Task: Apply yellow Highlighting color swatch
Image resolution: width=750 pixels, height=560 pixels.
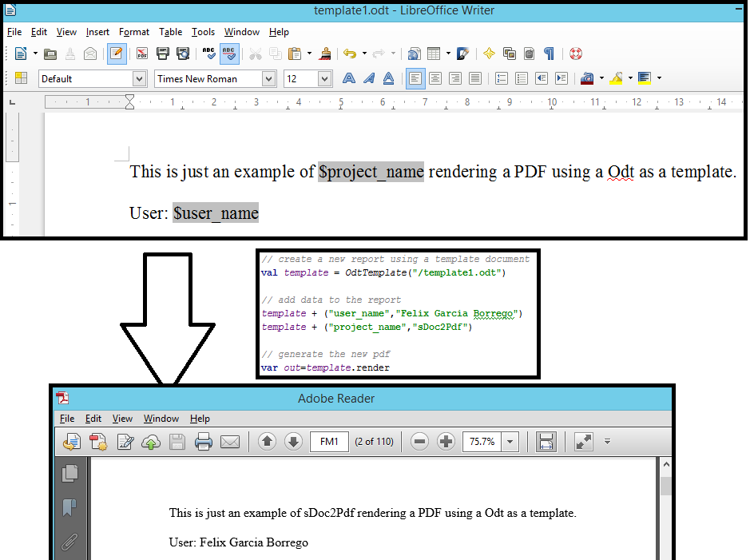Action: pyautogui.click(x=616, y=78)
